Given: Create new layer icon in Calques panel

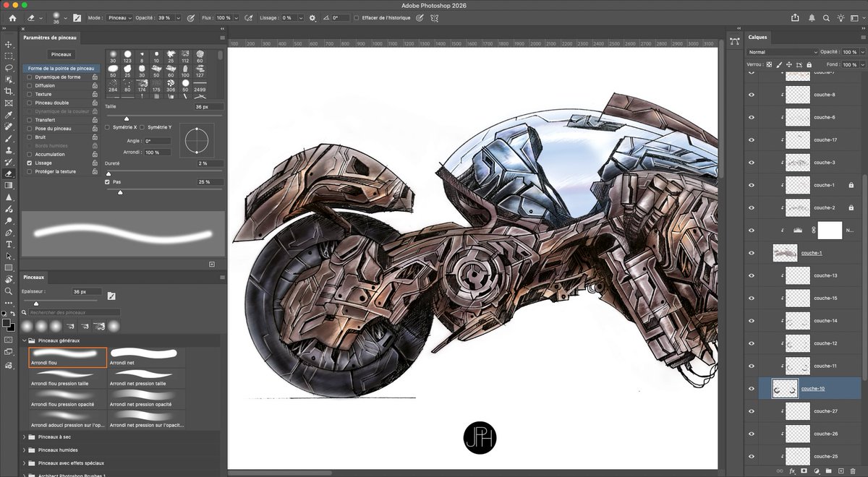Looking at the screenshot, I should tap(841, 470).
